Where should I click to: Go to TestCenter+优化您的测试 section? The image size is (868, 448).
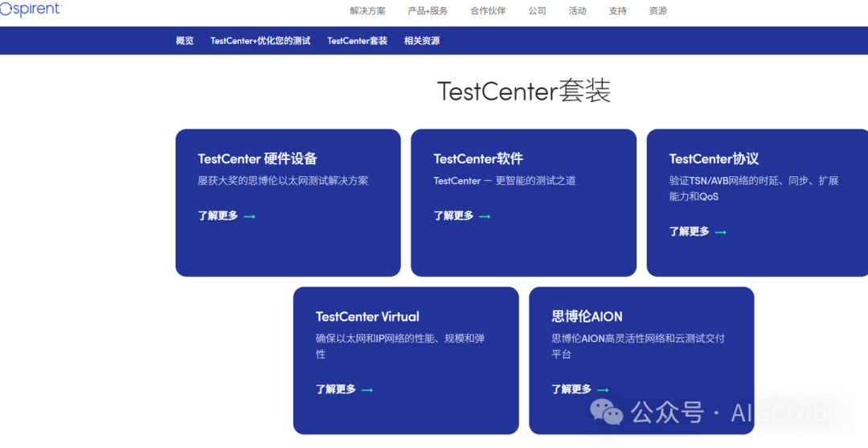260,41
